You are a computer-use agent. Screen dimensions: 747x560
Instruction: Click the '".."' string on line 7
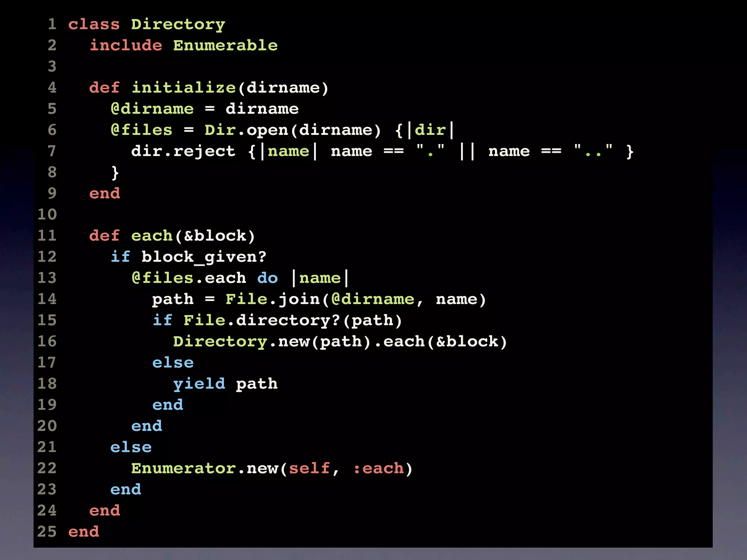[593, 150]
